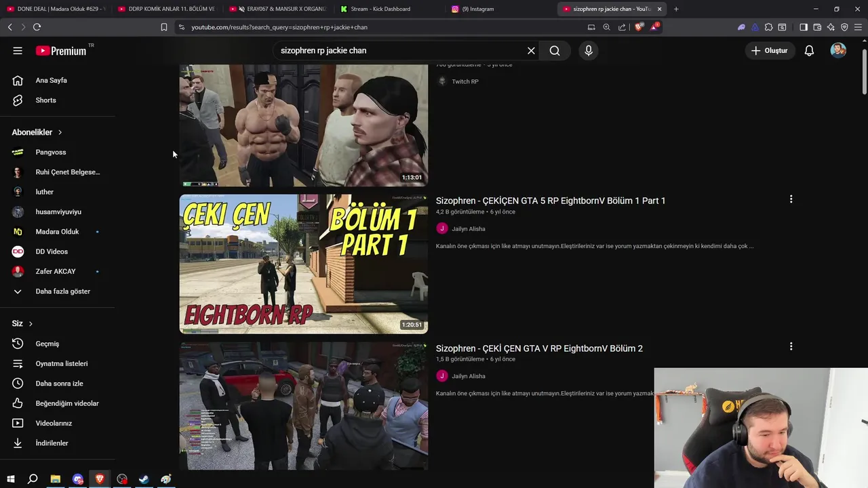Open the account avatar menu

coord(838,51)
